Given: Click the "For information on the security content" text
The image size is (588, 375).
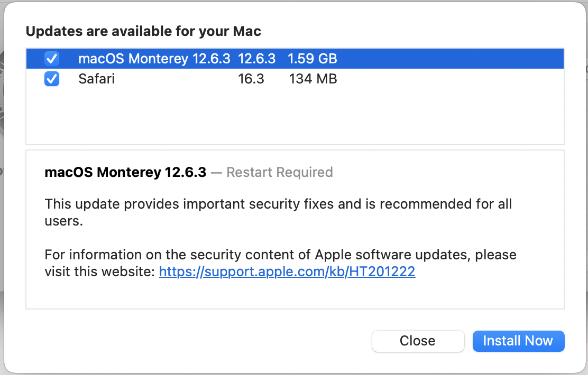Looking at the screenshot, I should [x=180, y=255].
